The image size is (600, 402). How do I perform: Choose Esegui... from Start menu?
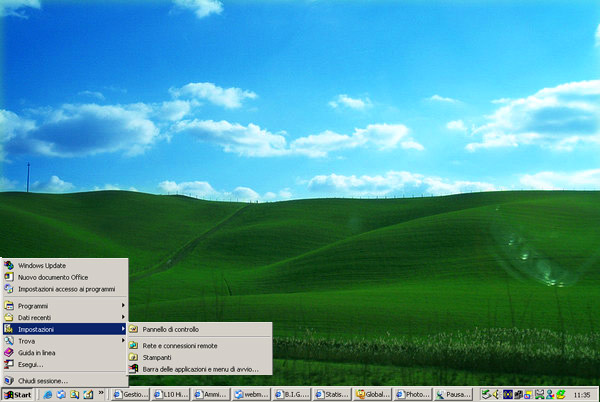65,365
